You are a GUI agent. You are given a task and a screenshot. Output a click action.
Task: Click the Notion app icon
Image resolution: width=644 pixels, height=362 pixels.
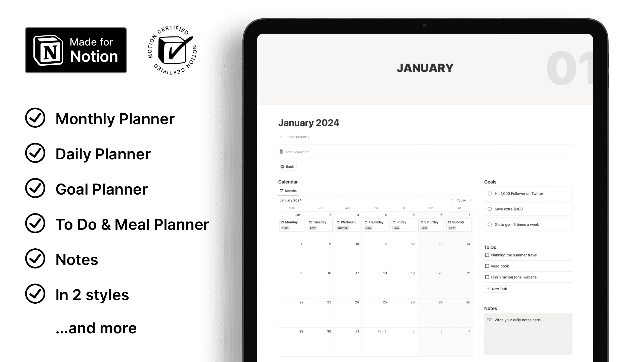point(47,50)
